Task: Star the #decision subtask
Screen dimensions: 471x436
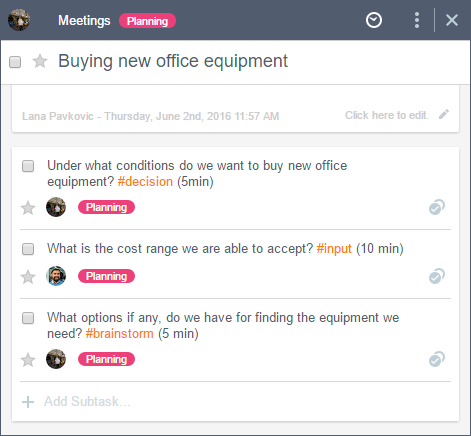Action: point(28,208)
